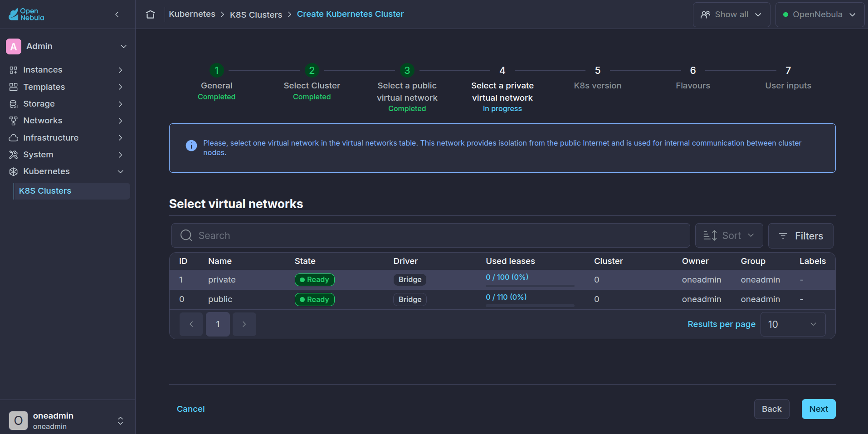Open the Sort dropdown

[x=729, y=235]
